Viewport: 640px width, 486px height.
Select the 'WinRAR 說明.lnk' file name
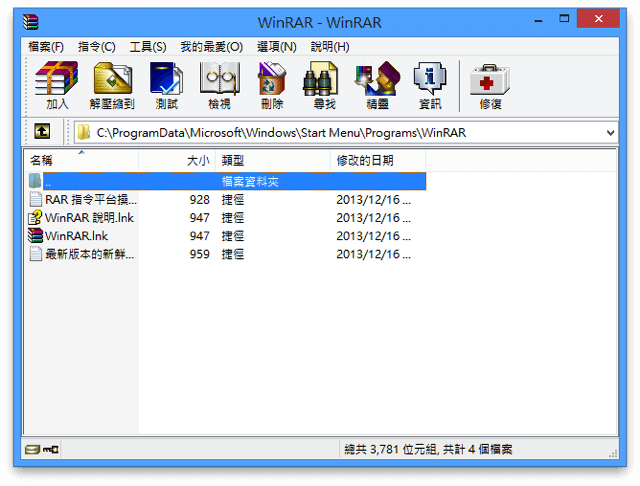tap(89, 218)
